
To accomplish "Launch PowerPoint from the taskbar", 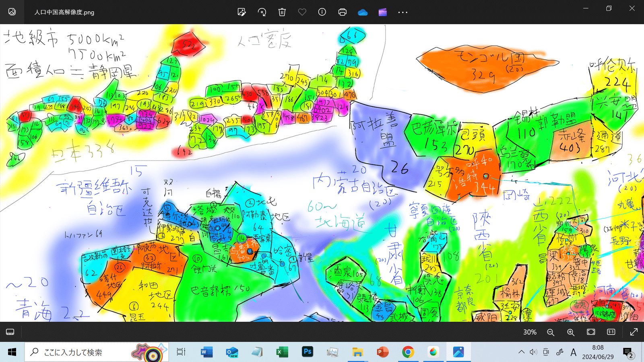I will [x=383, y=352].
